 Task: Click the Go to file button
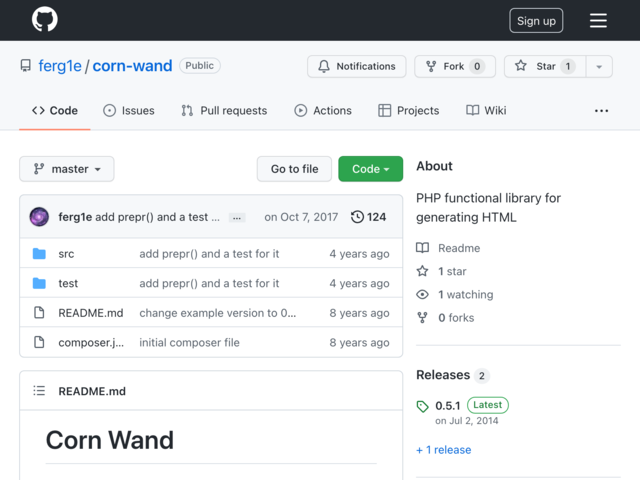pyautogui.click(x=294, y=169)
